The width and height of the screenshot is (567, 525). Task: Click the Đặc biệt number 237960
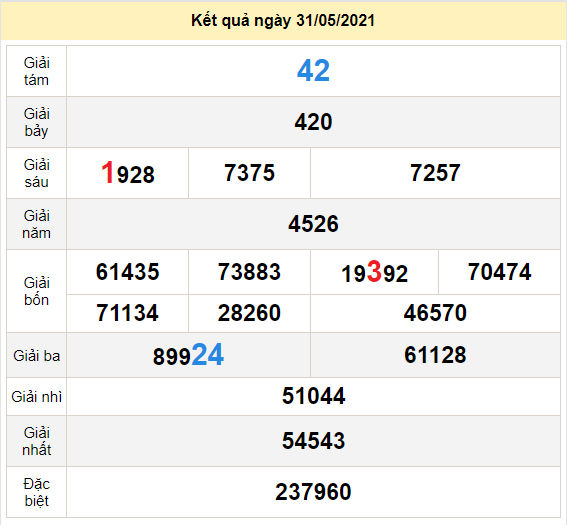(x=313, y=492)
